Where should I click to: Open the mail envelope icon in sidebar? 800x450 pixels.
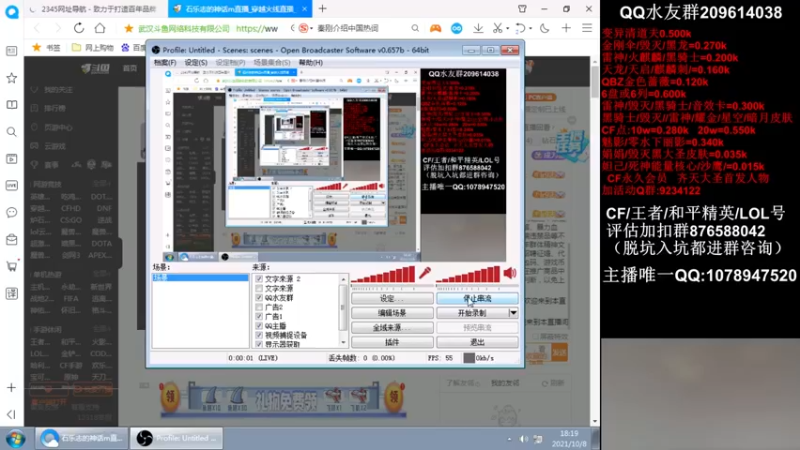(x=11, y=239)
